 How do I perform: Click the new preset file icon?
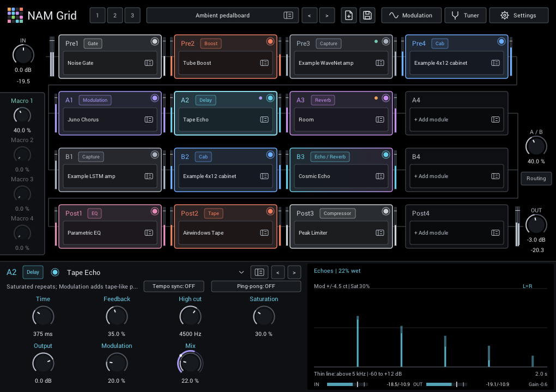point(348,15)
